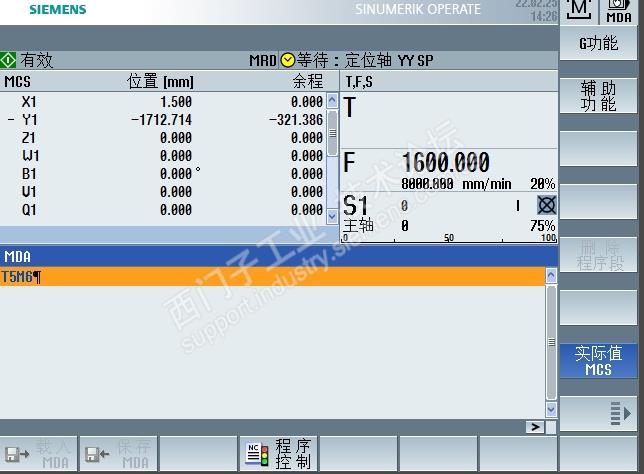Viewport: 644px width, 474px height.
Task: Click the T,F,S panel header
Action: tap(359, 82)
